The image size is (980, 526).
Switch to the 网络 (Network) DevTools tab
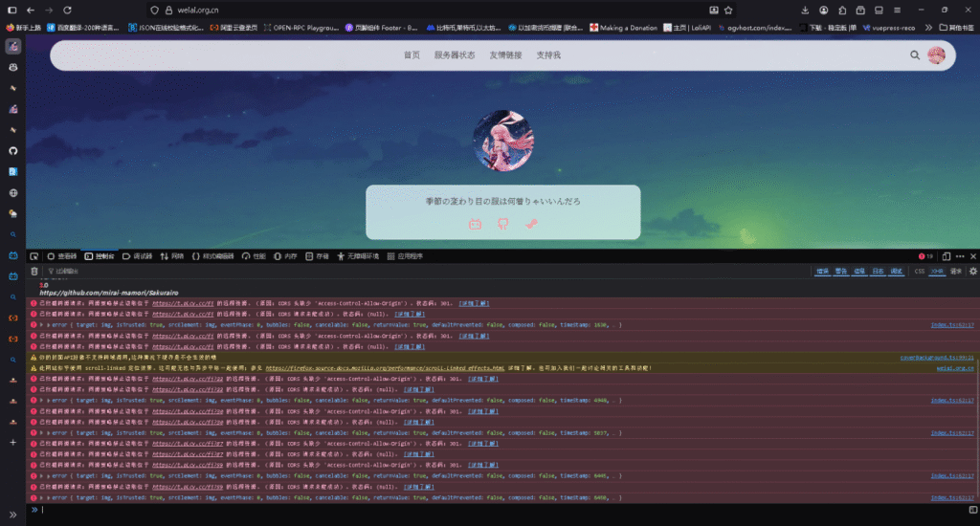[x=172, y=256]
